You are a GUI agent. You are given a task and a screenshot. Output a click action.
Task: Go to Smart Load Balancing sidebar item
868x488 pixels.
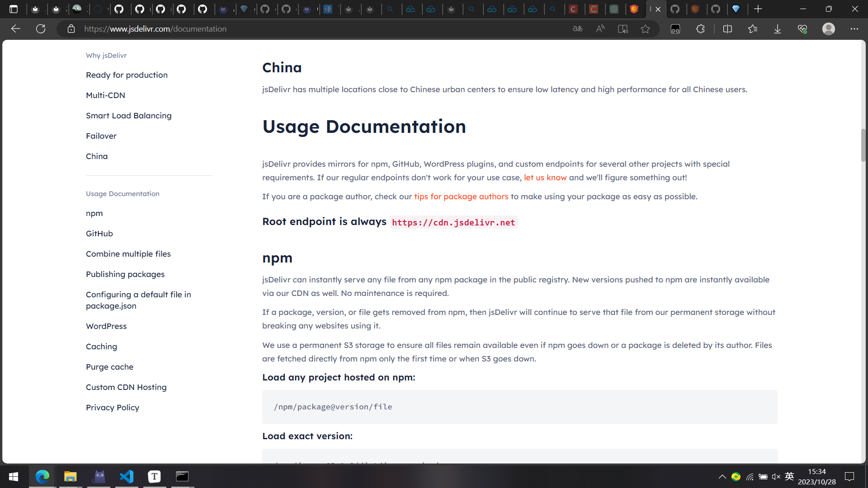(128, 116)
